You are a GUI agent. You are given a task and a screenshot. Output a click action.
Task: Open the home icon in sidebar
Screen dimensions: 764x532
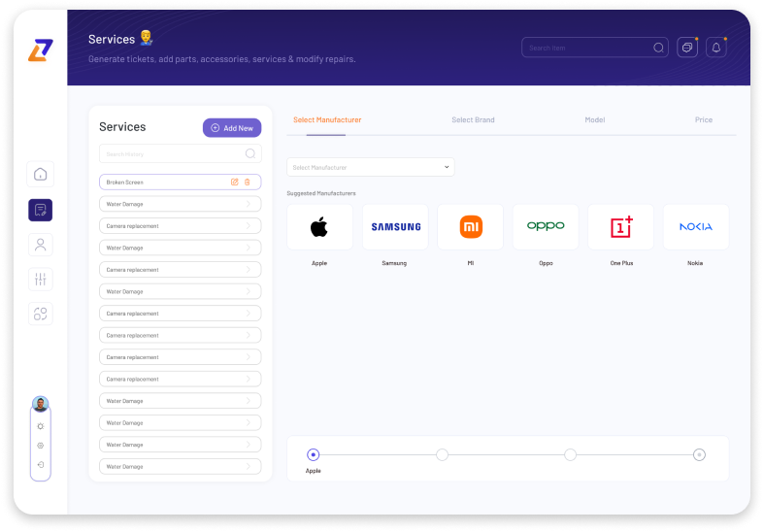point(41,175)
